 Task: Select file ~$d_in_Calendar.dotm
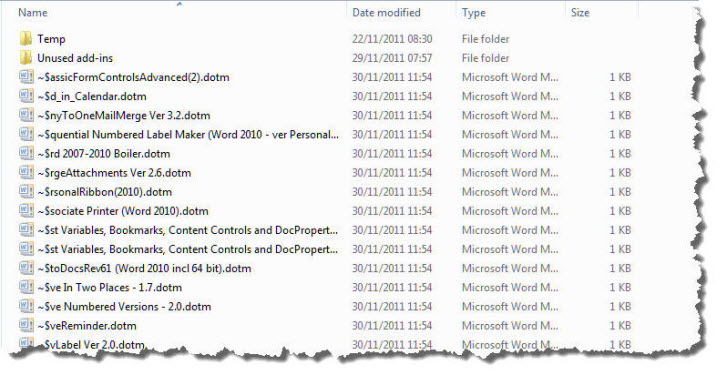tap(92, 96)
